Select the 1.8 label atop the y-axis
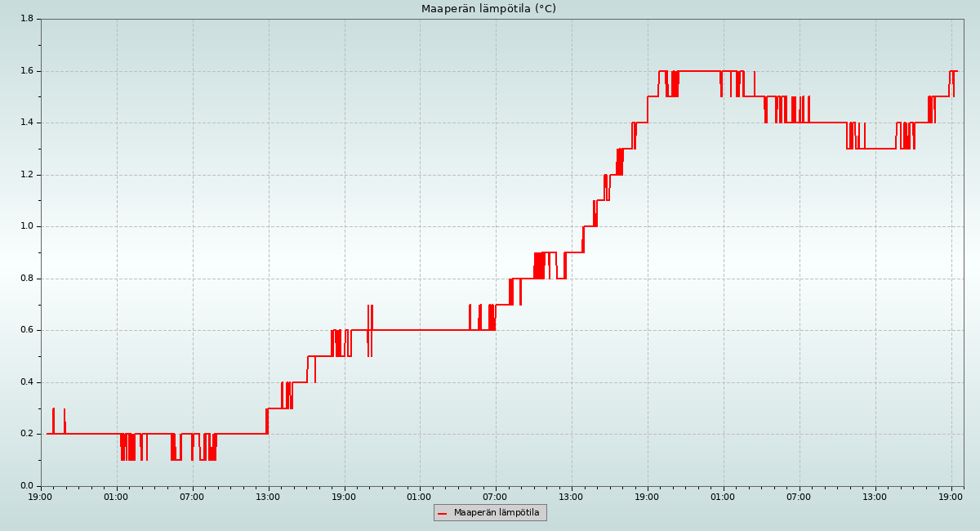Screen dimensions: 980x531 [x=26, y=19]
